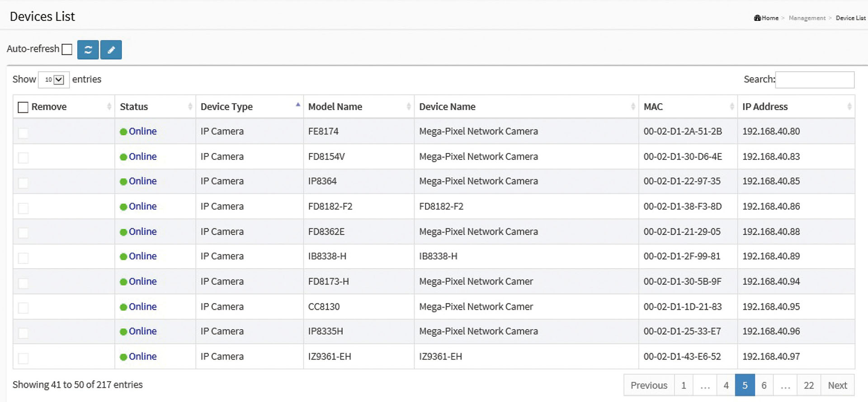
Task: Check the Remove all header checkbox
Action: (23, 107)
